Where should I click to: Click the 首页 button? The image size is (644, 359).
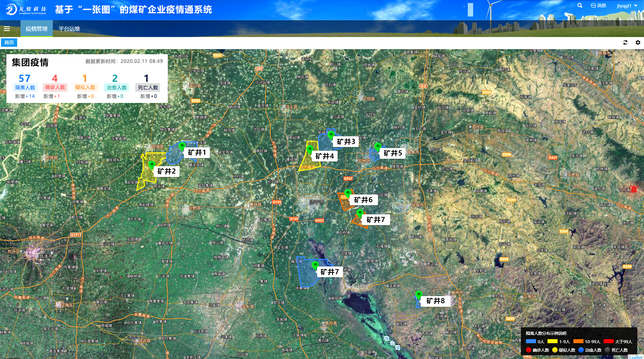[x=9, y=42]
